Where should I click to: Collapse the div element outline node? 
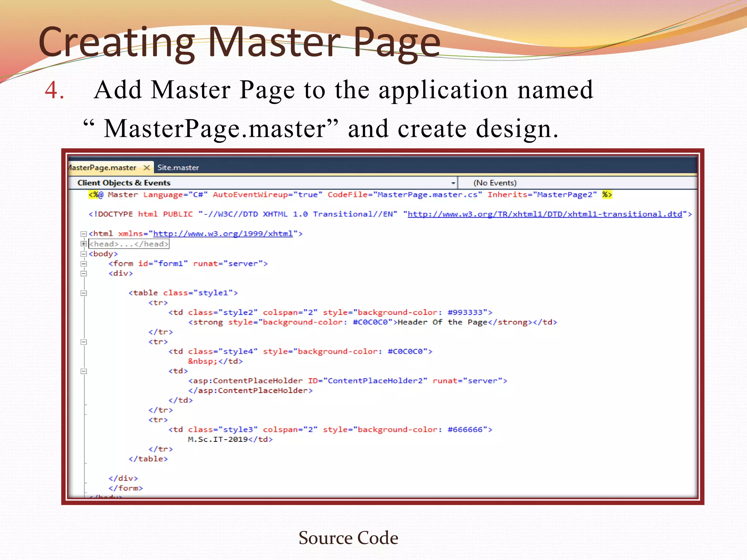pos(84,273)
